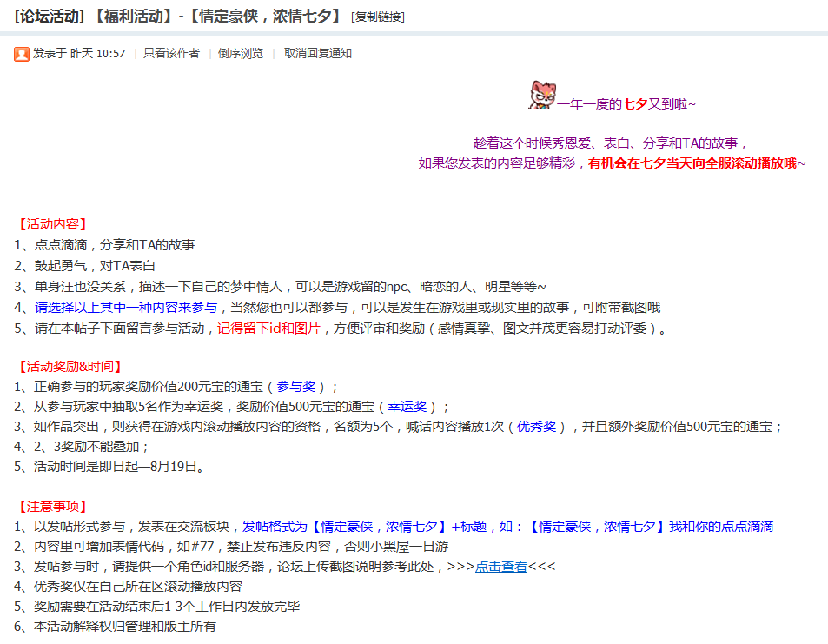The image size is (828, 644).
Task: Click the greeting line 一年一度的七夕又到啦
Action: 626,104
